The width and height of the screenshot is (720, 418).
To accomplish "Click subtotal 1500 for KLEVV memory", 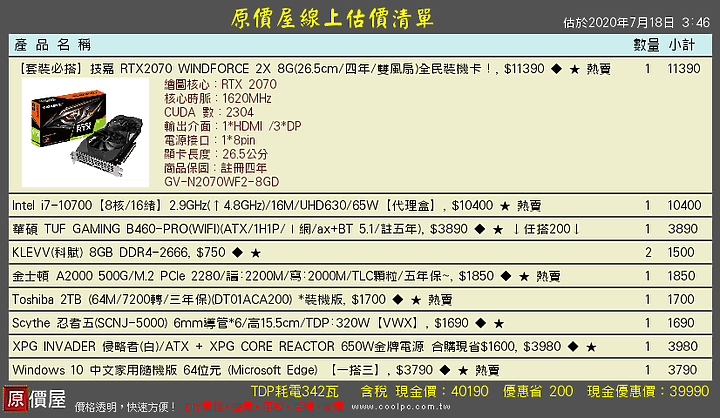I will [681, 252].
